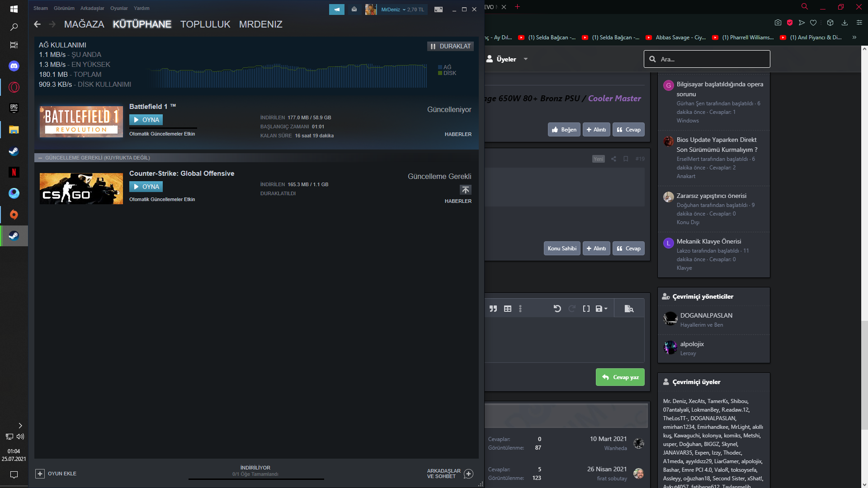Open Mekanik Klavye Önerisi thread
The image size is (868, 488).
point(708,241)
